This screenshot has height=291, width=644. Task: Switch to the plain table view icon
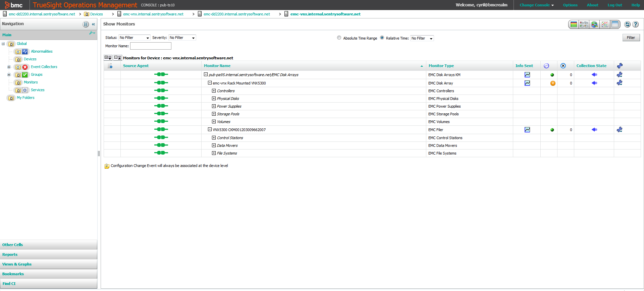[x=615, y=24]
